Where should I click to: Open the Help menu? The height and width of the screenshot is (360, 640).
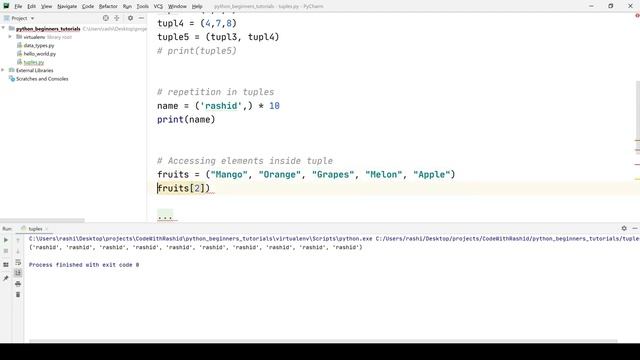pyautogui.click(x=197, y=6)
